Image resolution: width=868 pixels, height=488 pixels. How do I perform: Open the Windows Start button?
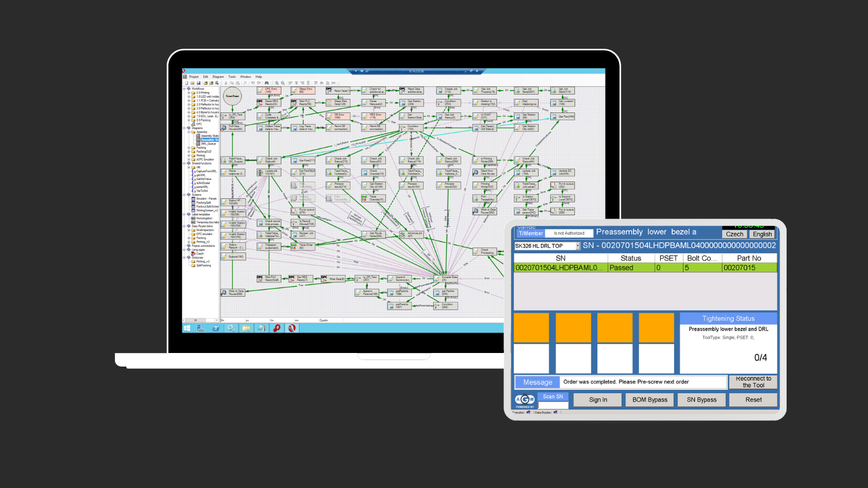tap(187, 328)
